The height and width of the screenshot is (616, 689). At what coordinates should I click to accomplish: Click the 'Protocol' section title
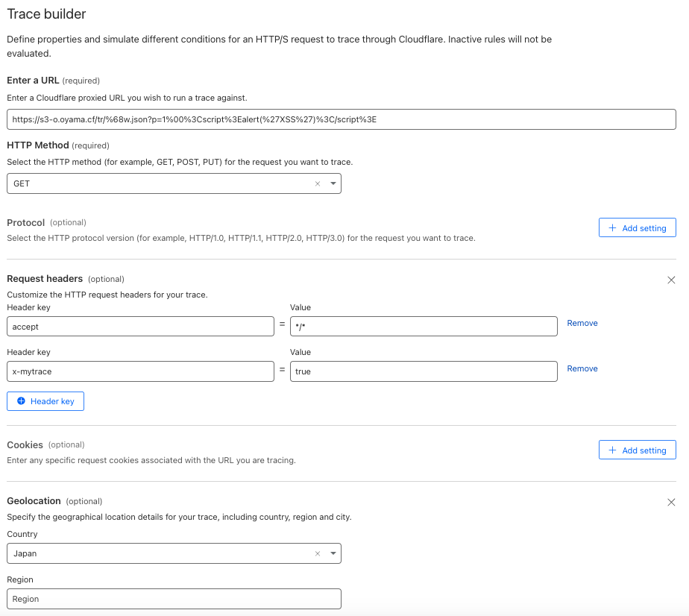click(x=26, y=222)
